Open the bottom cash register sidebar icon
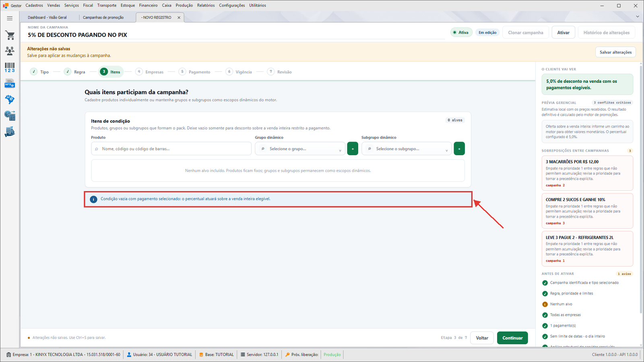The width and height of the screenshot is (644, 362). [10, 132]
